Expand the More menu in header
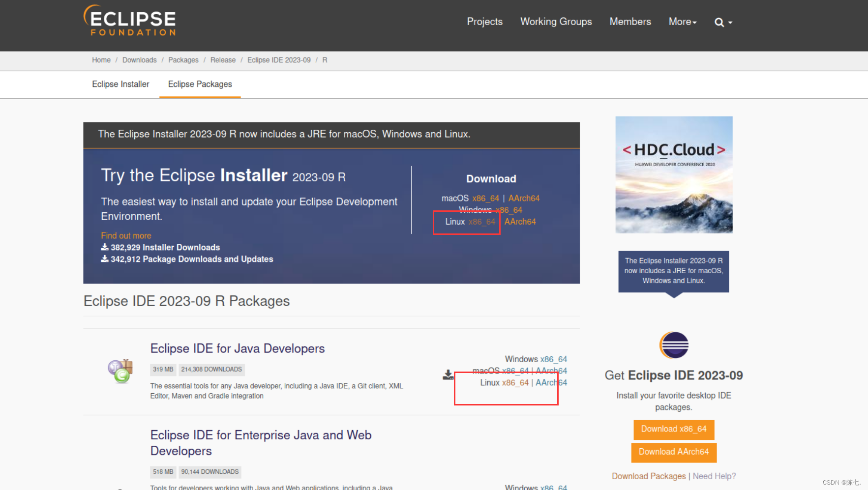 [683, 22]
